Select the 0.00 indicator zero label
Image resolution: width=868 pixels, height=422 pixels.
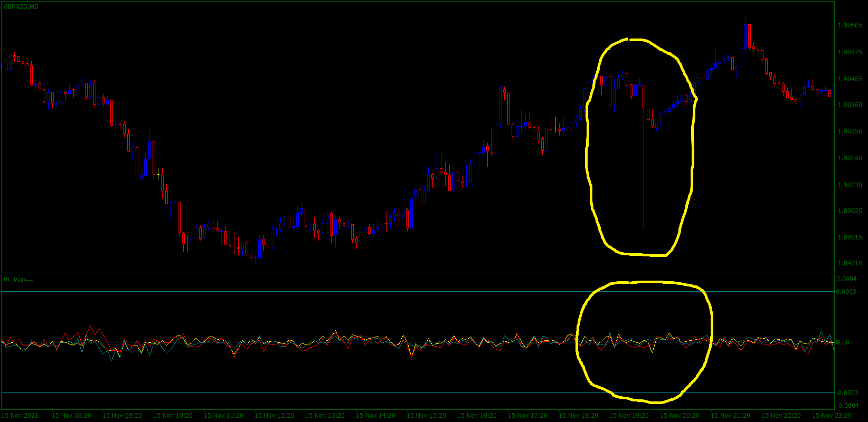[843, 342]
